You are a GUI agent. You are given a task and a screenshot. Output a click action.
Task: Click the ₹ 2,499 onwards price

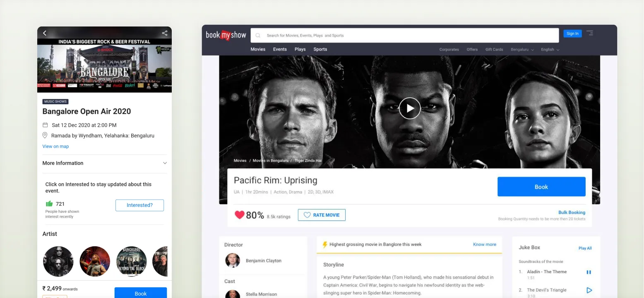pyautogui.click(x=60, y=288)
